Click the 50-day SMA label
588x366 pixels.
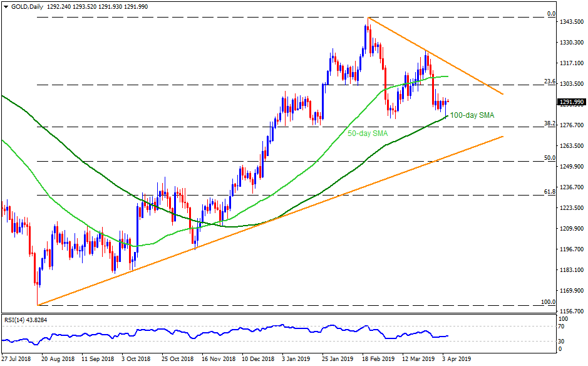coord(368,133)
